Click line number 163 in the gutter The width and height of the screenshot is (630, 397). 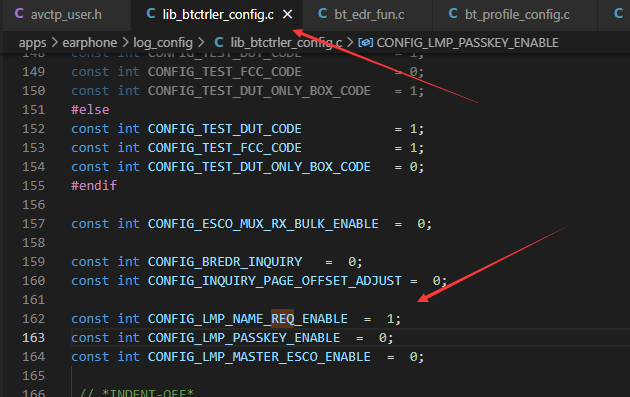tap(33, 338)
